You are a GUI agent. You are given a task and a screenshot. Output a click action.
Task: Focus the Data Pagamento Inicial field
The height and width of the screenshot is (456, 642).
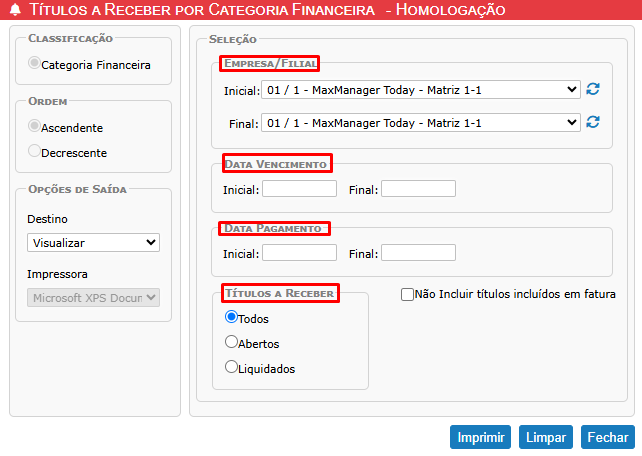click(x=299, y=252)
